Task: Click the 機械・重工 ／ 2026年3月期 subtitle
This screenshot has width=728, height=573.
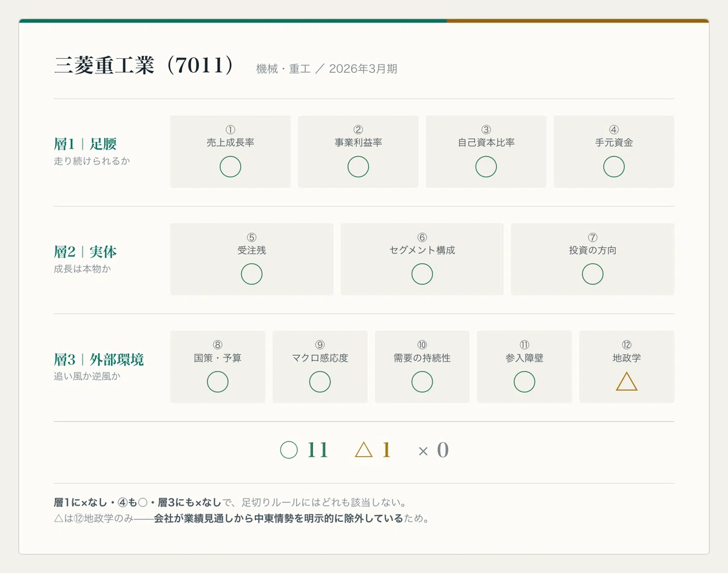Action: [x=327, y=69]
